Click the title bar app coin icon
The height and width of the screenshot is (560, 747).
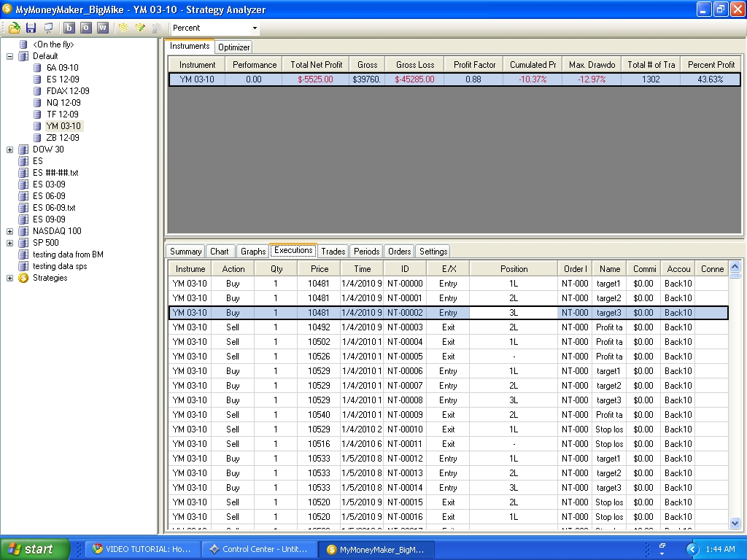(x=7, y=9)
